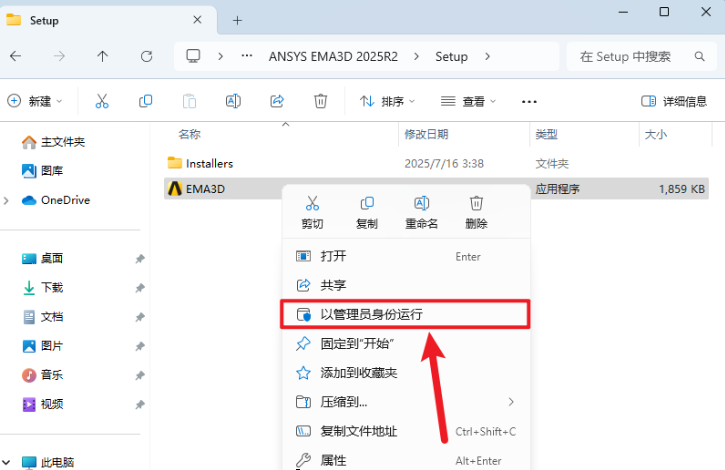Image resolution: width=725 pixels, height=470 pixels.
Task: Unpin 视频 using its pin icon
Action: coord(140,404)
